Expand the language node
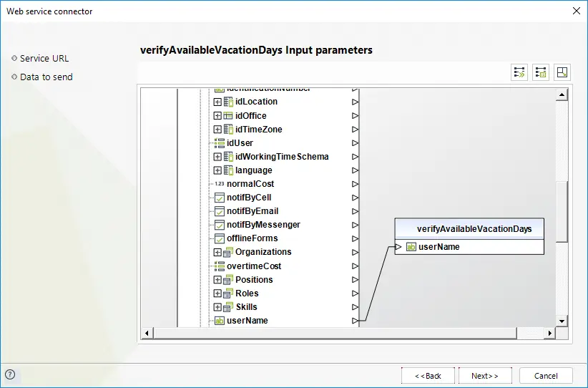The height and width of the screenshot is (388, 588). click(217, 170)
